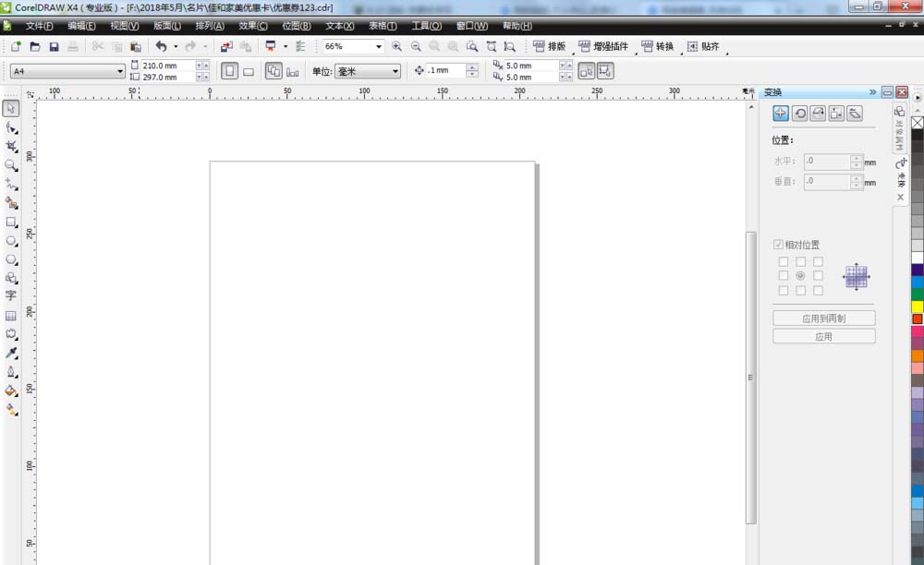Open the 66% zoom level dropdown
Viewport: 924px width, 565px height.
point(378,46)
